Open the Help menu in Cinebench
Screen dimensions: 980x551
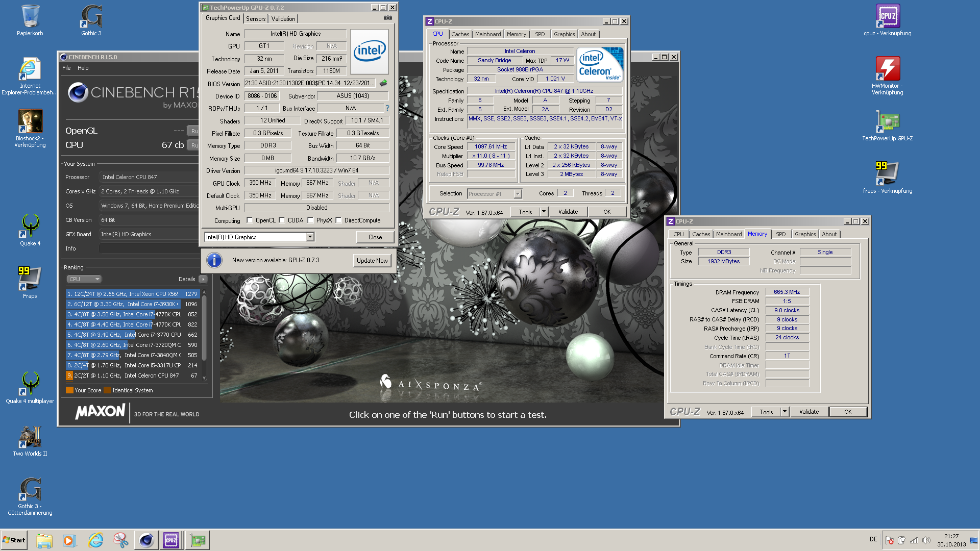point(83,68)
